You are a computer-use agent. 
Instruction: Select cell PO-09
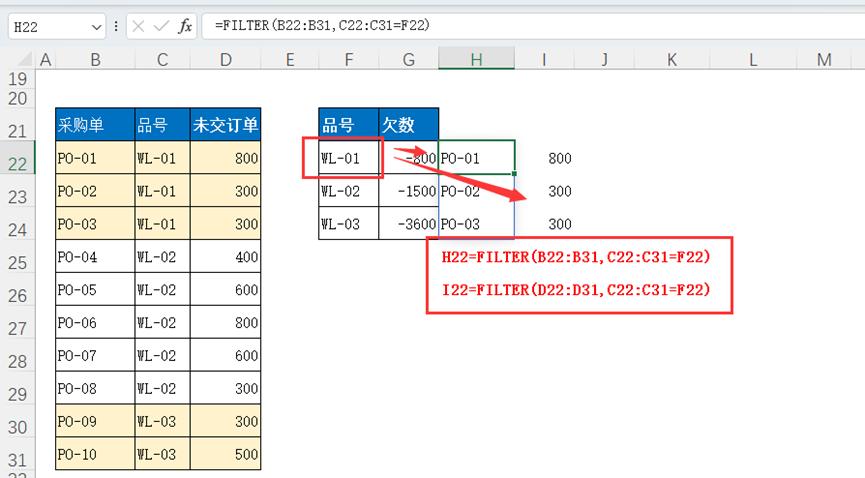point(95,421)
